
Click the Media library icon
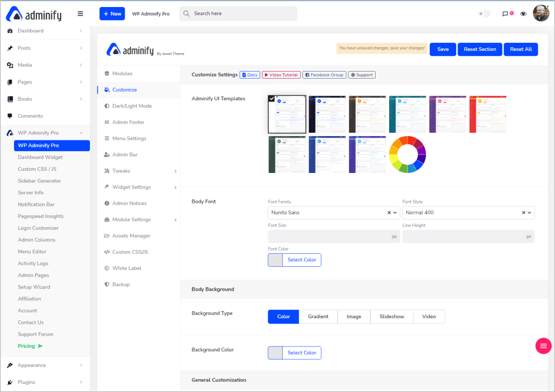[x=10, y=65]
